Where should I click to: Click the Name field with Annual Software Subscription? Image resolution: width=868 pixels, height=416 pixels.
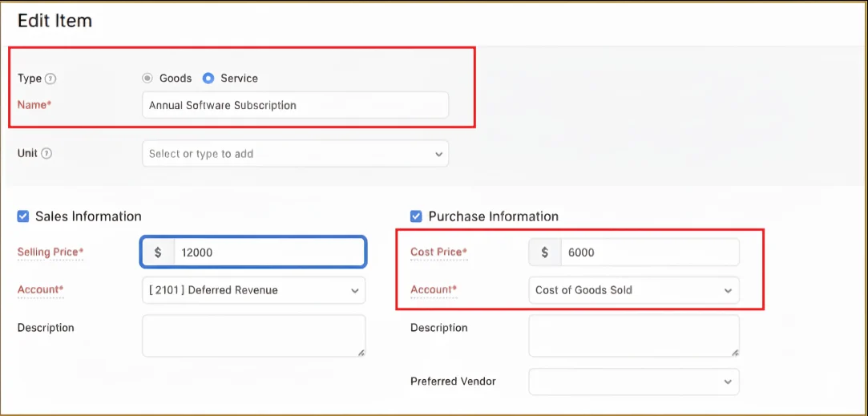295,105
